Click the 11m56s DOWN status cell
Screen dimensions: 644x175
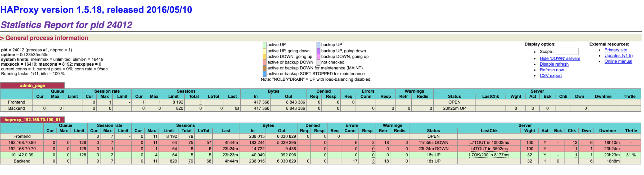click(433, 143)
